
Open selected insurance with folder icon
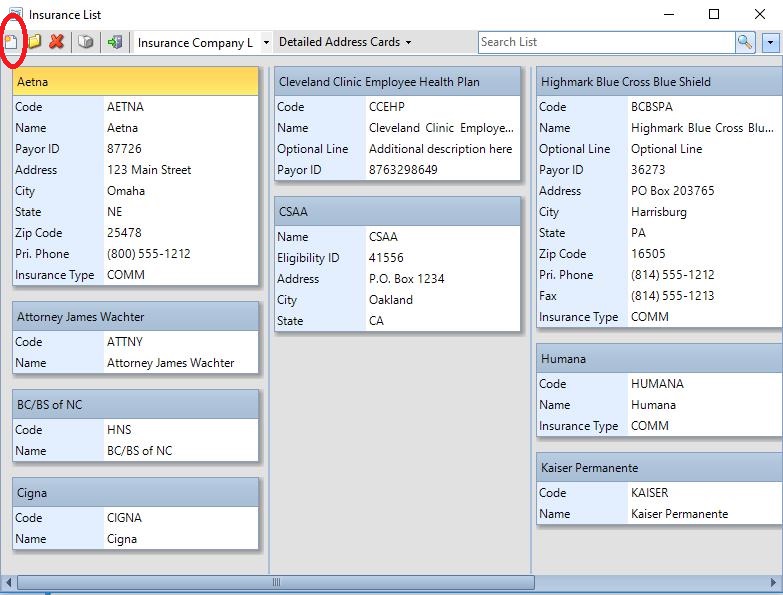(34, 42)
